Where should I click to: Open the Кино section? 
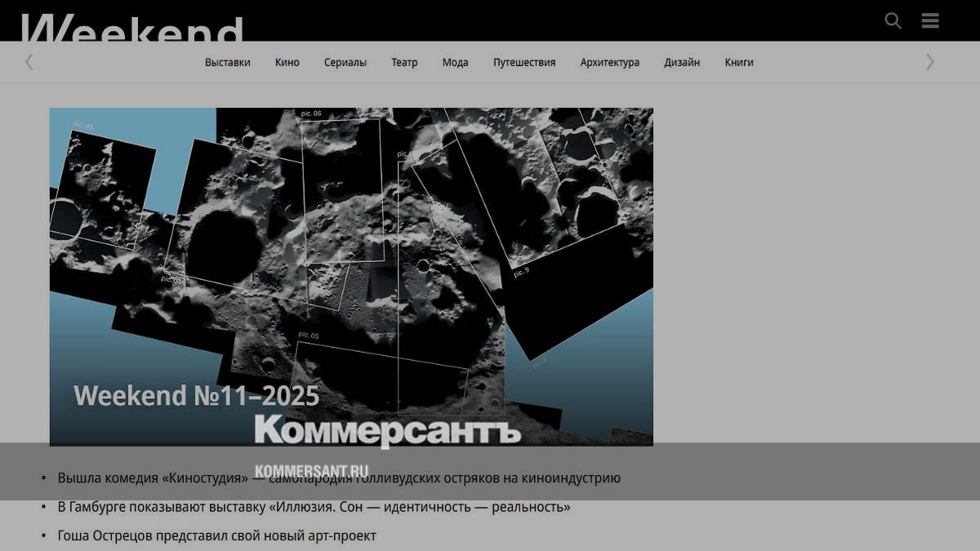click(x=287, y=62)
